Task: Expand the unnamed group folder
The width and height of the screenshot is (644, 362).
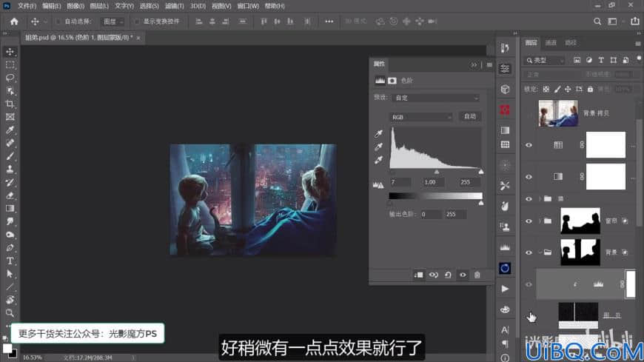Action: click(540, 199)
